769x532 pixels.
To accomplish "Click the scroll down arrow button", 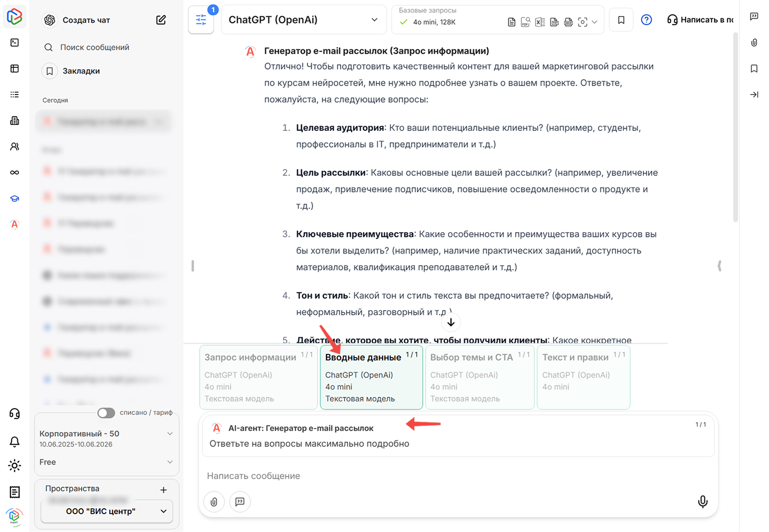I will [450, 322].
